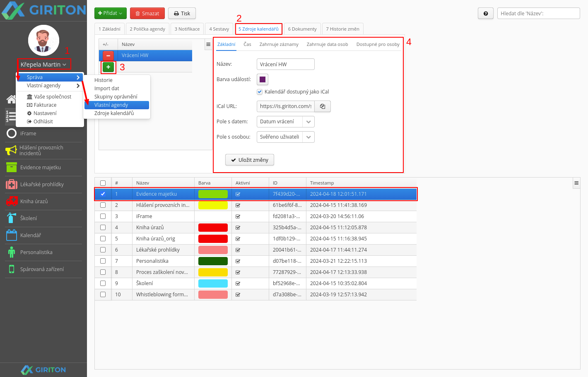The image size is (588, 377).
Task: Click Uložit změny button
Action: (250, 160)
